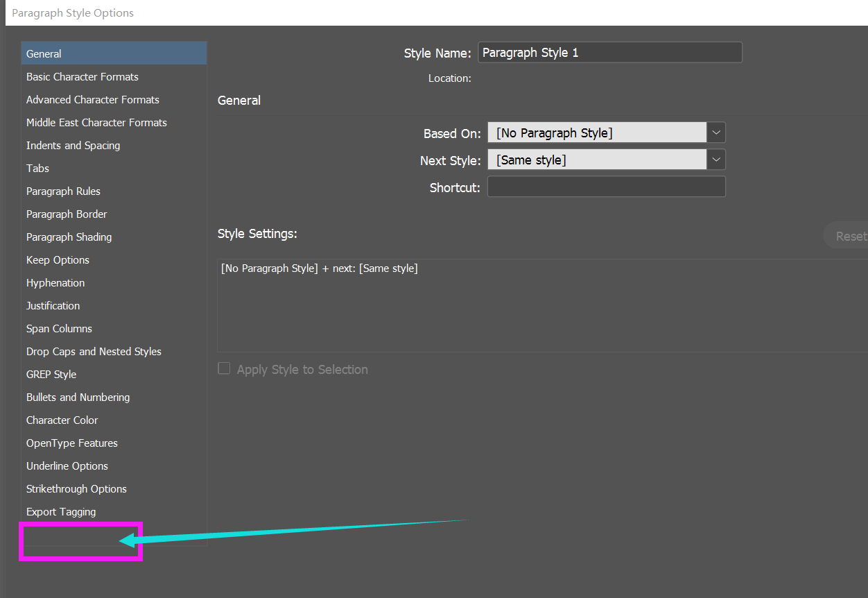The image size is (868, 598).
Task: Click inside the Style Name field
Action: tap(610, 52)
